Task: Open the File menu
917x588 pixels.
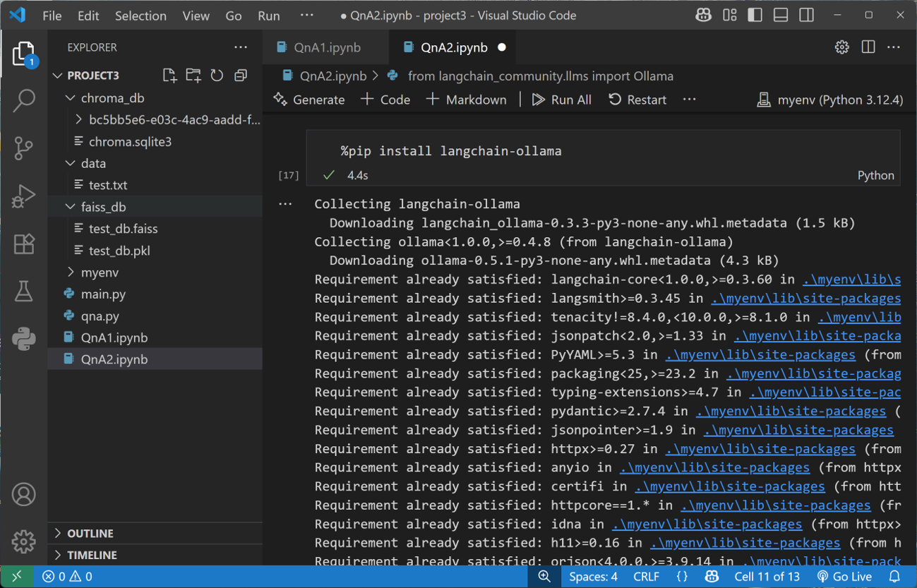Action: [x=52, y=16]
